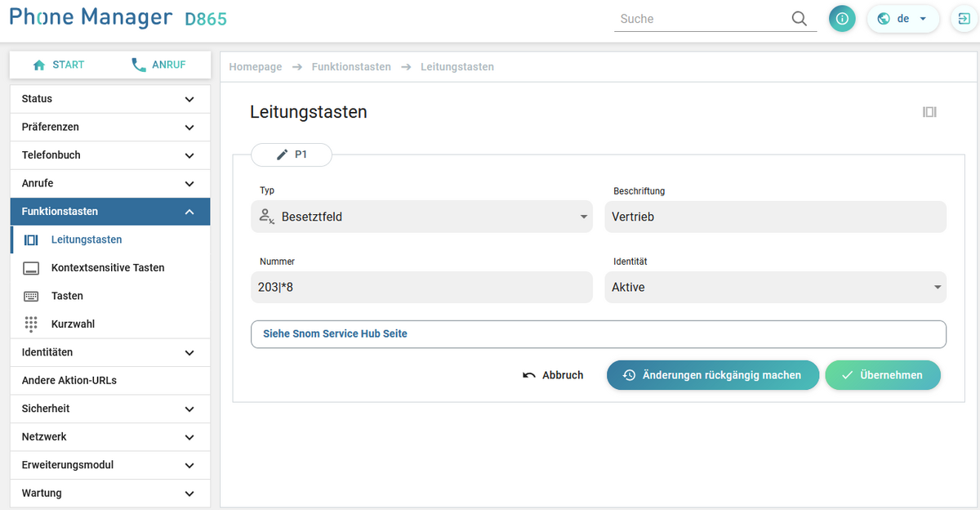Click the pencil edit icon on P1
Viewport: 980px width, 510px height.
(283, 154)
